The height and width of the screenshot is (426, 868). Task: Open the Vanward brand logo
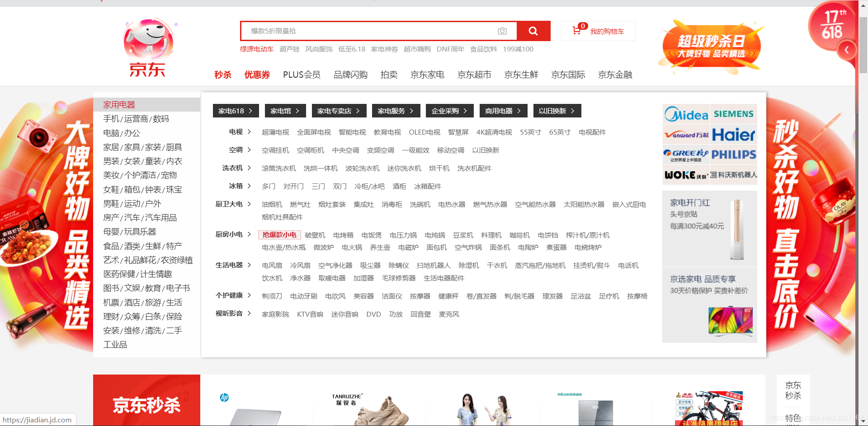tap(686, 135)
